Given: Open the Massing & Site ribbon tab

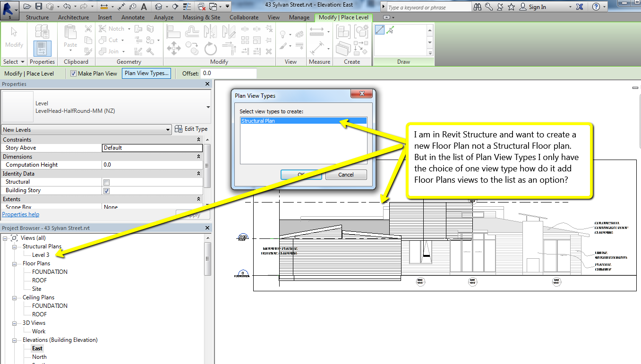Looking at the screenshot, I should tap(202, 17).
